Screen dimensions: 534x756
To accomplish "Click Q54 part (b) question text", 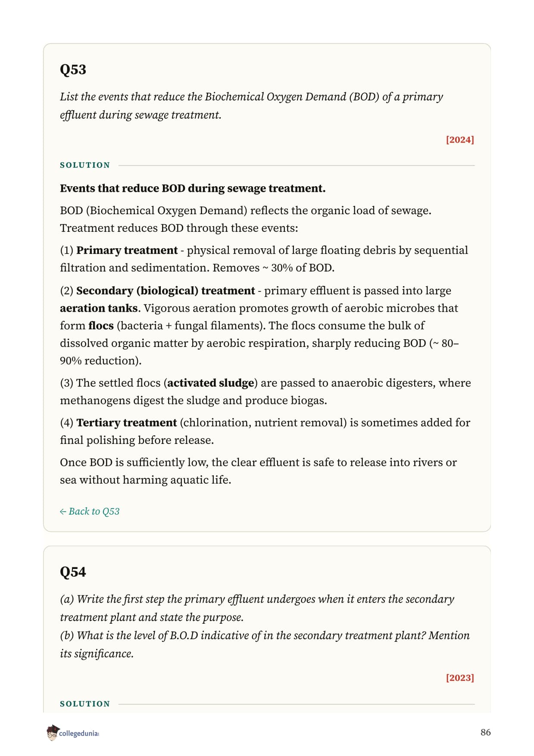I will coord(265,644).
